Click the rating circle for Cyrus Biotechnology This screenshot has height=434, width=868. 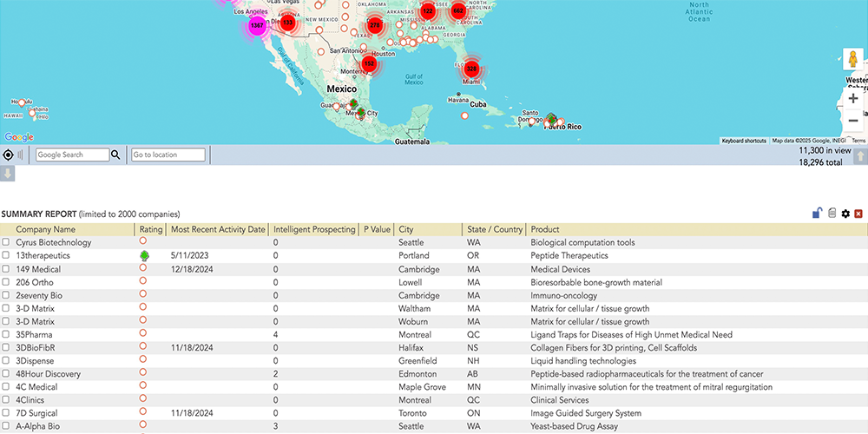pos(143,240)
